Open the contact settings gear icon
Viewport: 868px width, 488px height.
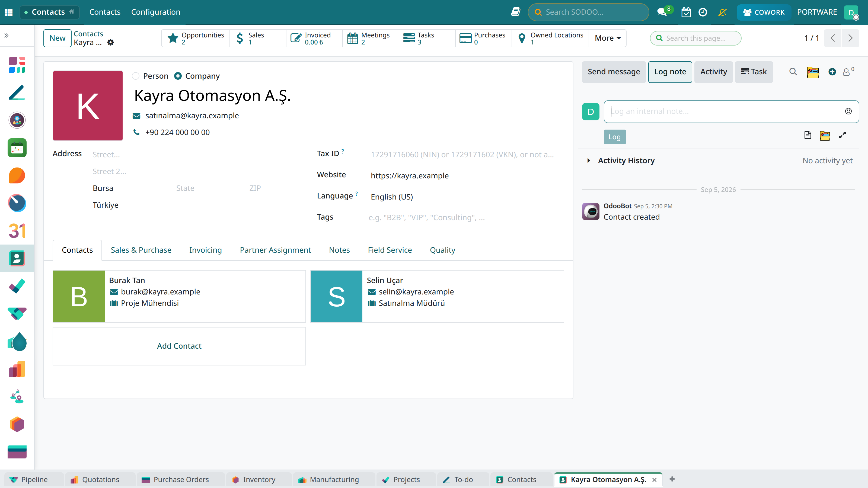click(110, 43)
